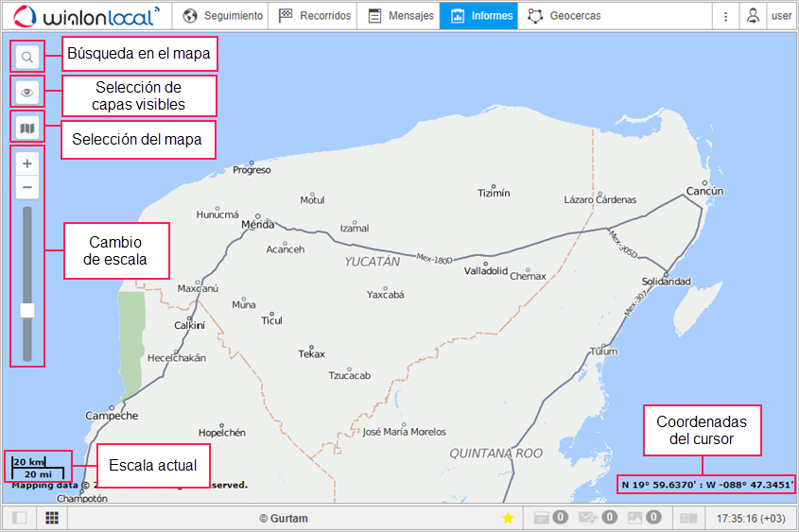Screen dimensions: 799x532
Task: Zoom in with the plus button
Action: coord(27,163)
